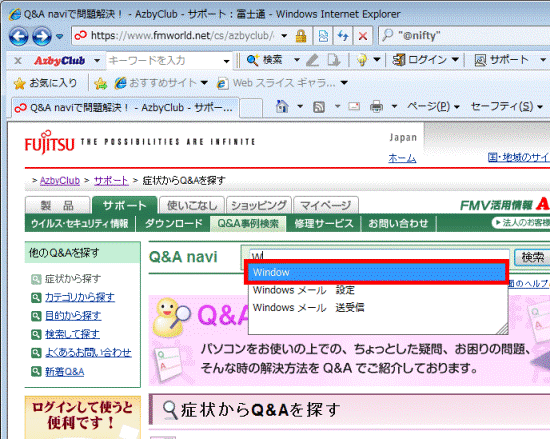Click the カテゴリから探す sidebar link
Viewport: 550px width, 439px height.
point(80,297)
